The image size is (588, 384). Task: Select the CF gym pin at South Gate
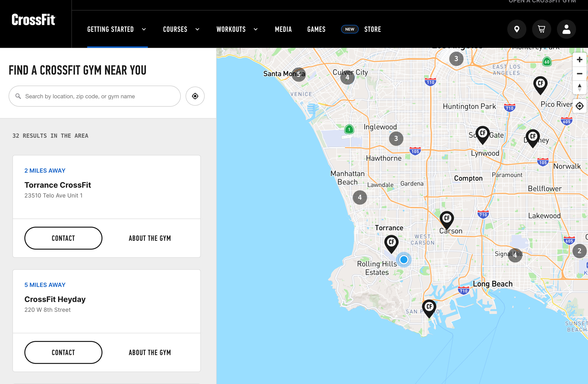[482, 135]
